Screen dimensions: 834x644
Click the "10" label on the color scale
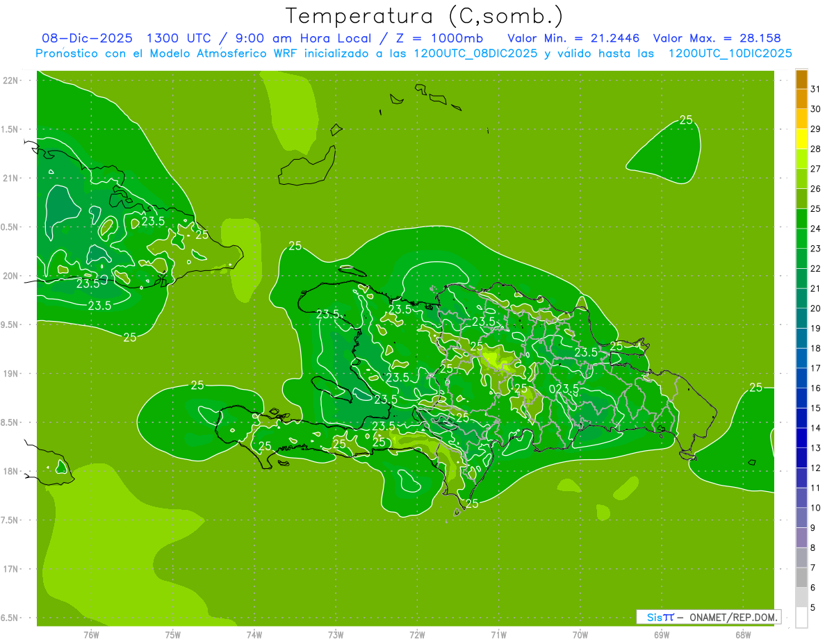tap(815, 508)
